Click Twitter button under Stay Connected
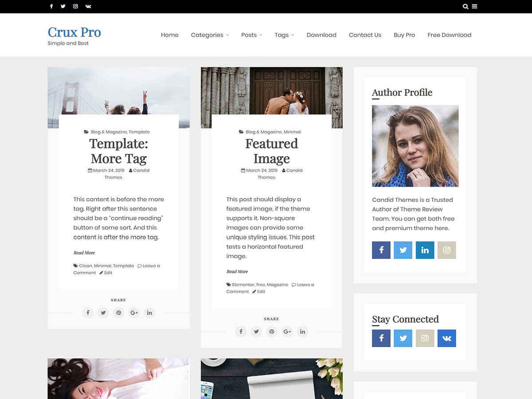This screenshot has height=399, width=532. (x=403, y=338)
